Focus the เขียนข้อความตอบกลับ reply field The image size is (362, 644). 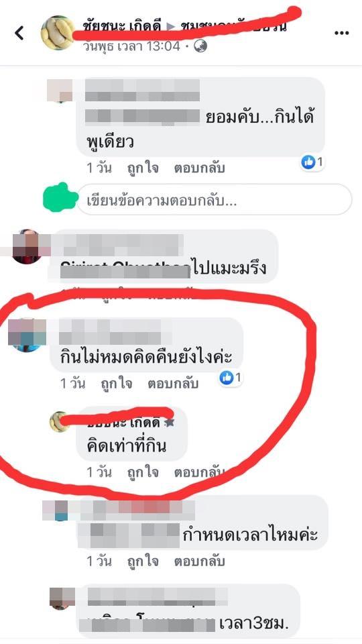point(215,200)
